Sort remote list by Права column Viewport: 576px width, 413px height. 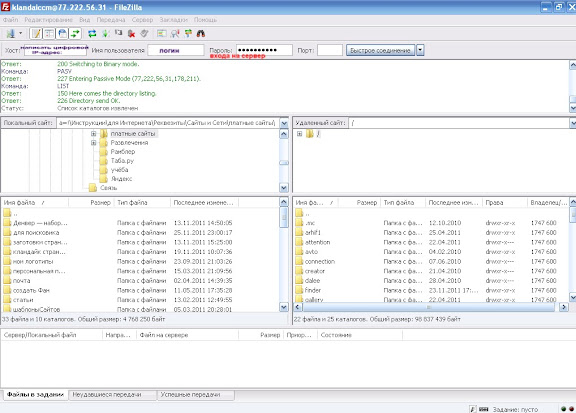click(x=505, y=202)
